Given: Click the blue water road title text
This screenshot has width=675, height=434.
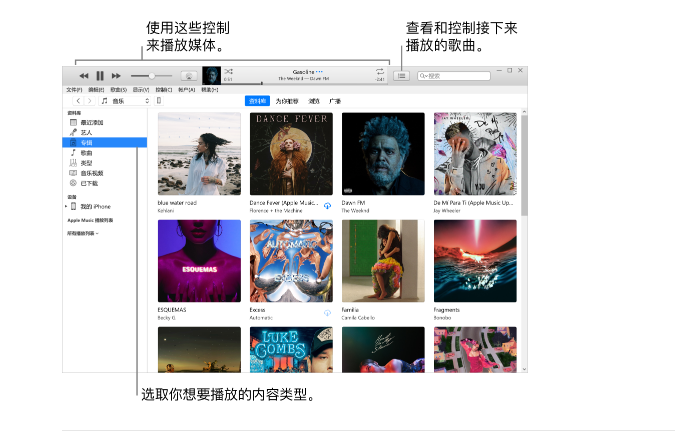Looking at the screenshot, I should tap(177, 203).
